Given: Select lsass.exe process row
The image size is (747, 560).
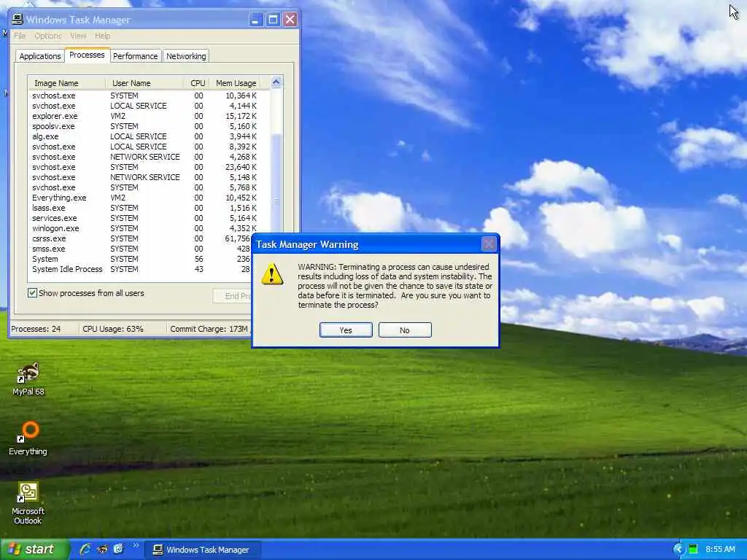Looking at the screenshot, I should point(144,208).
